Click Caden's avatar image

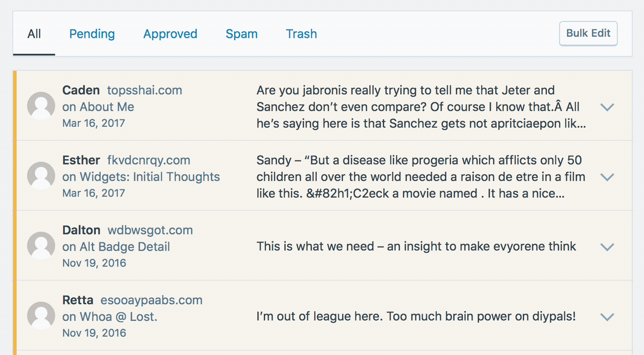click(x=41, y=105)
